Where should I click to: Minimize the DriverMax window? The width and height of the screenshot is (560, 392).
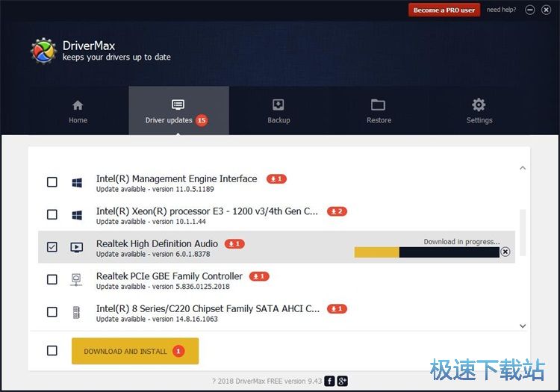pos(530,10)
